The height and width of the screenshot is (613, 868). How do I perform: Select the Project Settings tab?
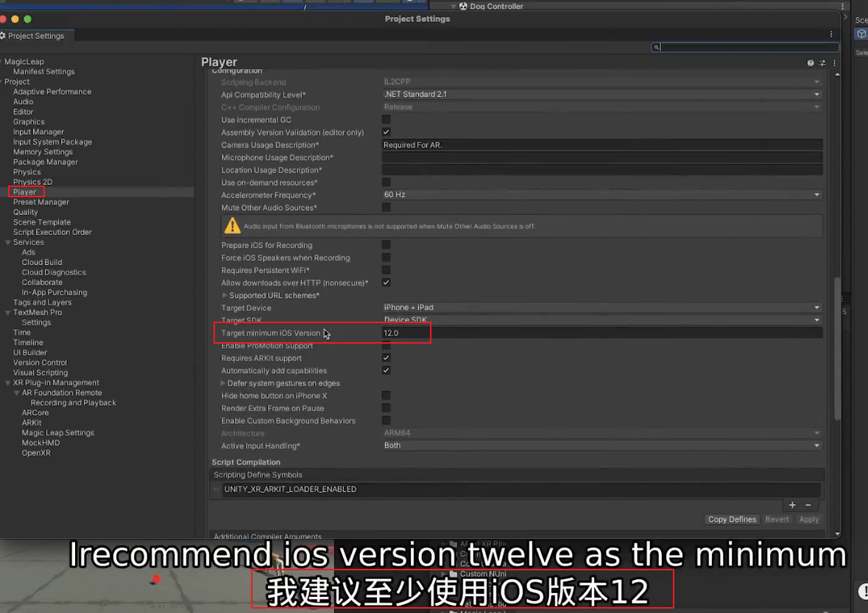pyautogui.click(x=36, y=36)
